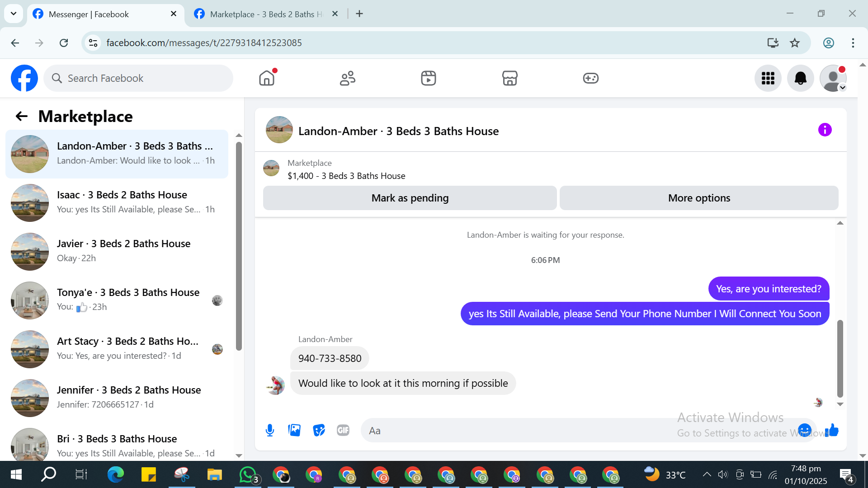The image size is (868, 488).
Task: Click the conversation list scrollbar
Action: tap(239, 246)
